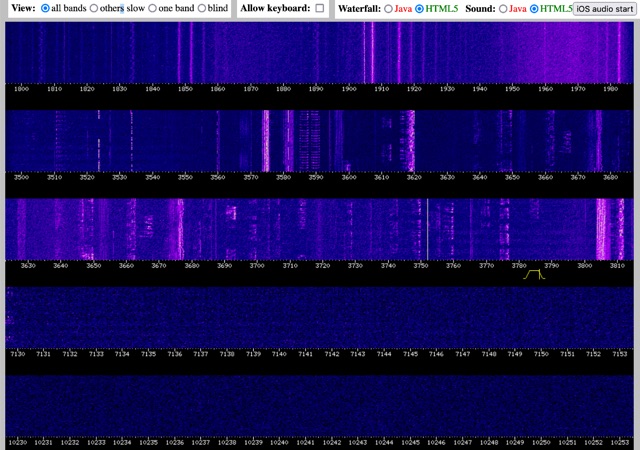Choose the "blind" view radio button

pyautogui.click(x=202, y=8)
